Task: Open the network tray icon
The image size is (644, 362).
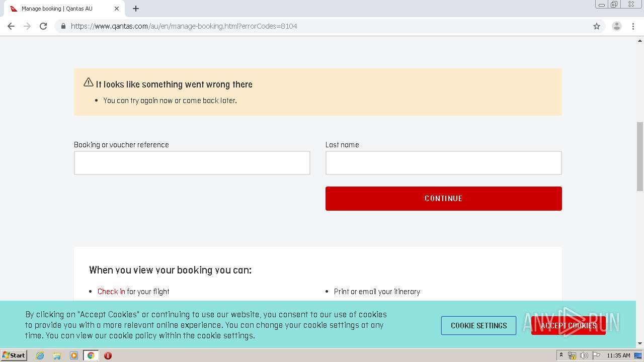Action: tap(572, 355)
